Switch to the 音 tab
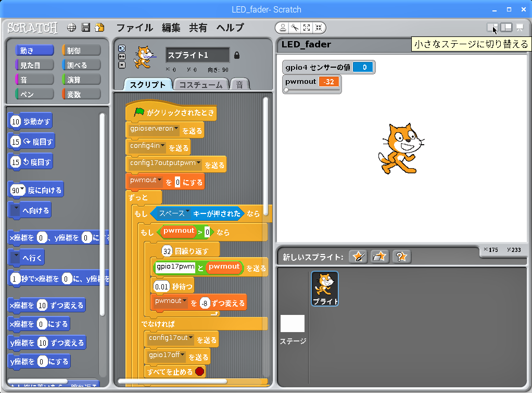Image resolution: width=532 pixels, height=393 pixels. coord(240,84)
